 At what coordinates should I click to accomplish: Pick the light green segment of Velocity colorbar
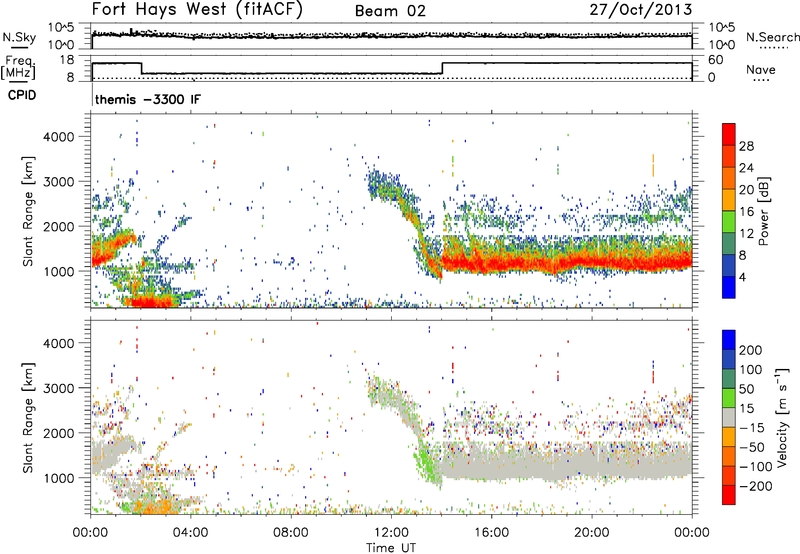tap(729, 398)
